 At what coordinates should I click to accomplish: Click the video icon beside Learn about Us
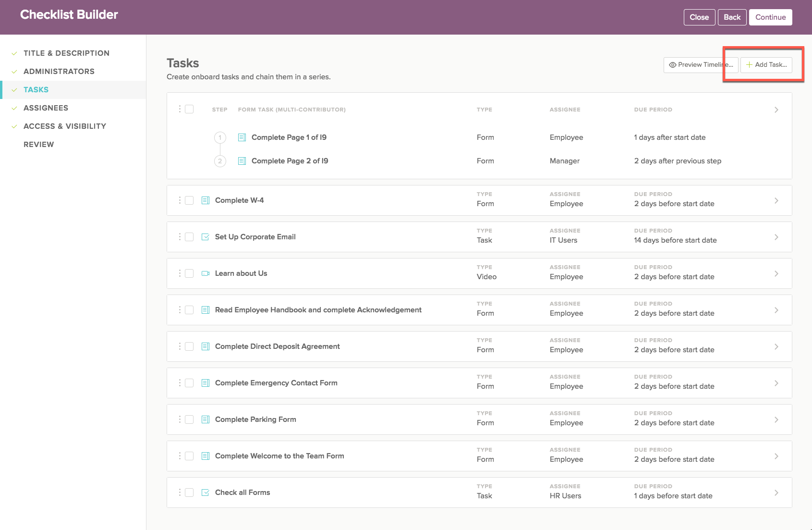(x=206, y=273)
